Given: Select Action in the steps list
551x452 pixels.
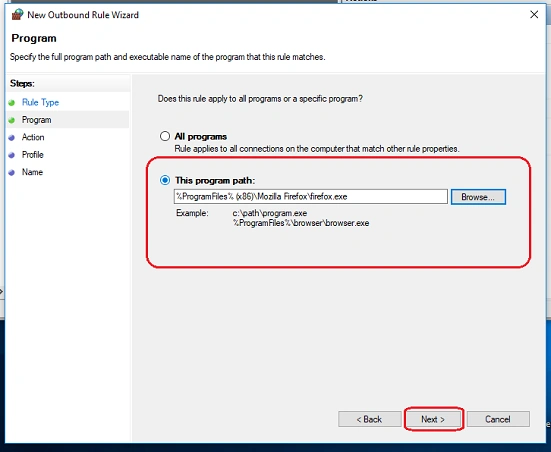Looking at the screenshot, I should [x=33, y=137].
